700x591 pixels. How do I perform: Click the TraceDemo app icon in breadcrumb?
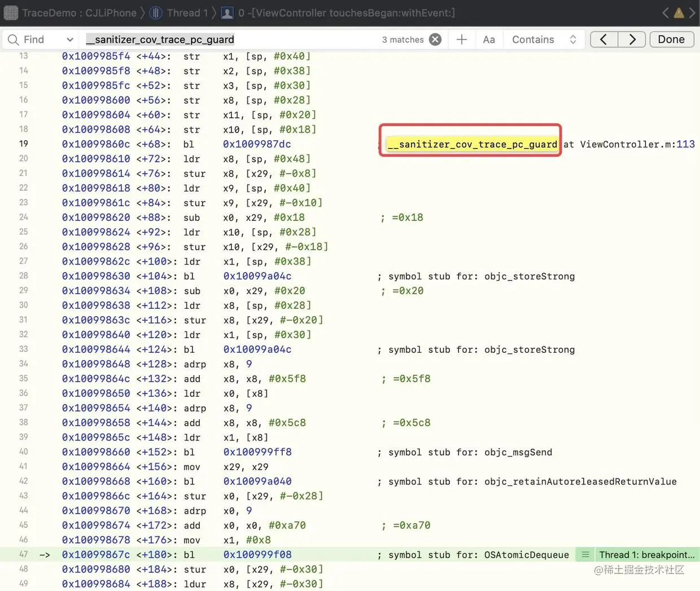click(11, 12)
